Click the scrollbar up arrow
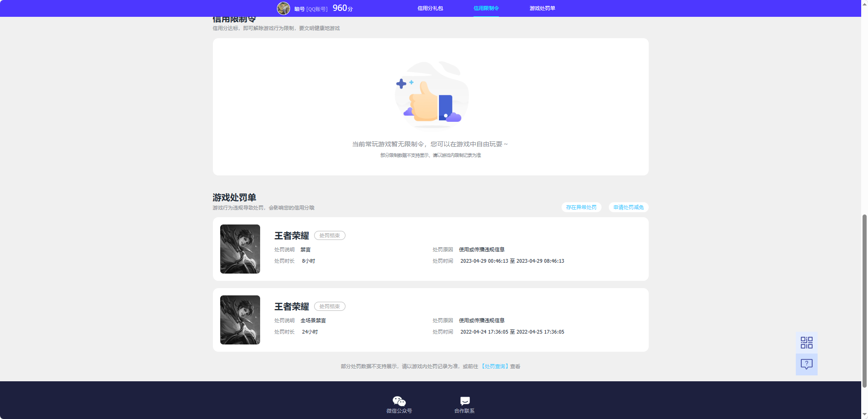Image resolution: width=868 pixels, height=419 pixels. coord(864,3)
